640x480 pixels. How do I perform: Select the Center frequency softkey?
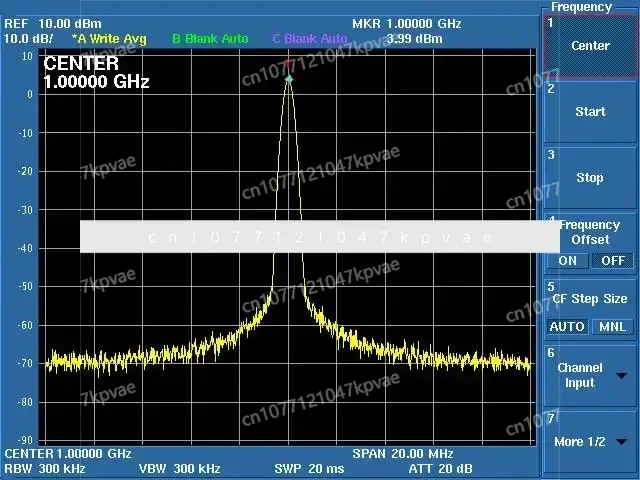click(590, 46)
